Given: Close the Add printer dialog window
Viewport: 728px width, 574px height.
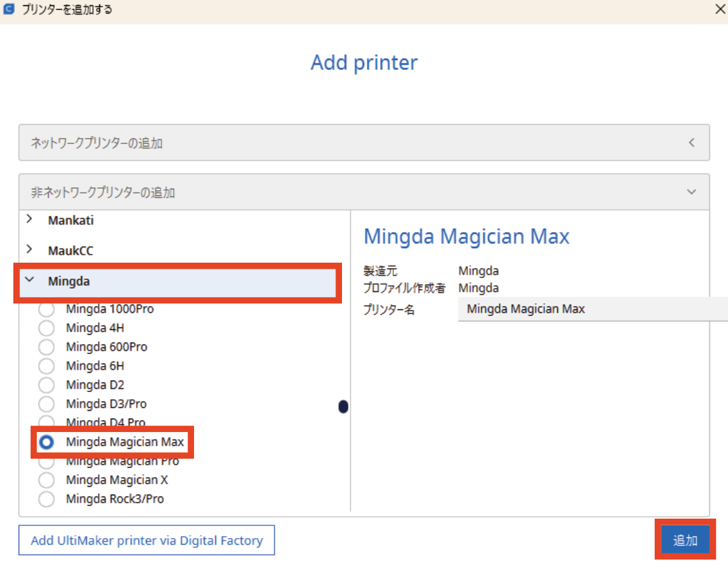Looking at the screenshot, I should click(x=720, y=9).
